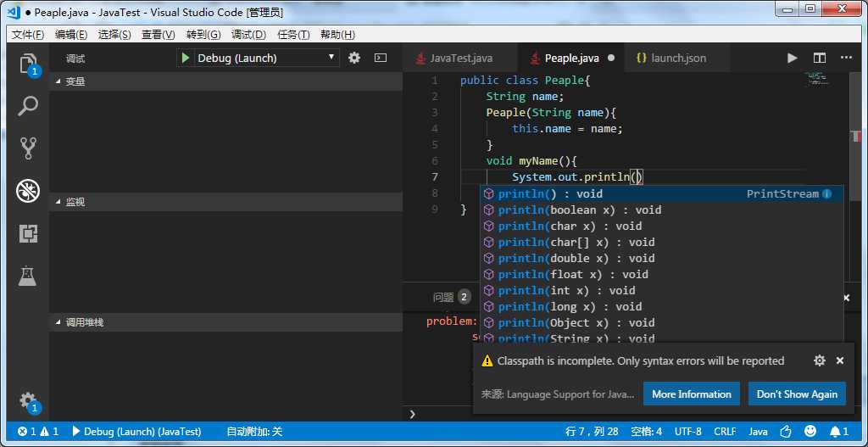This screenshot has width=868, height=447.
Task: Select println(char[] x) suggestion
Action: click(x=661, y=242)
